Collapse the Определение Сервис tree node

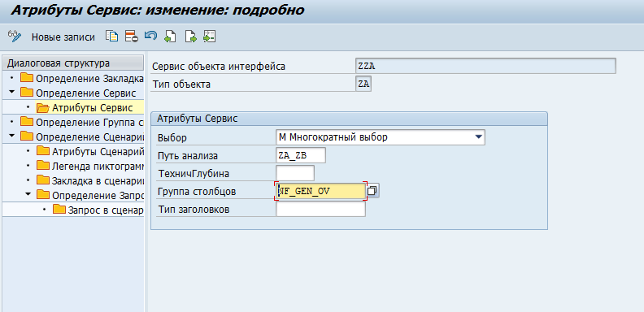[12, 93]
